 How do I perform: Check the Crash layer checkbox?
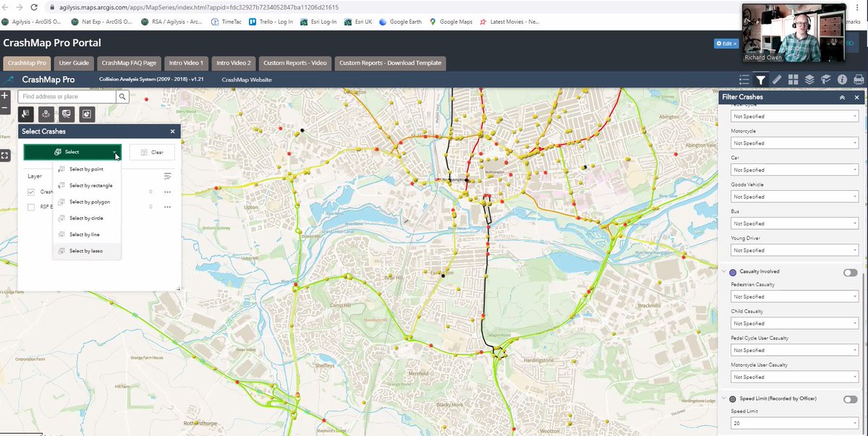click(31, 192)
